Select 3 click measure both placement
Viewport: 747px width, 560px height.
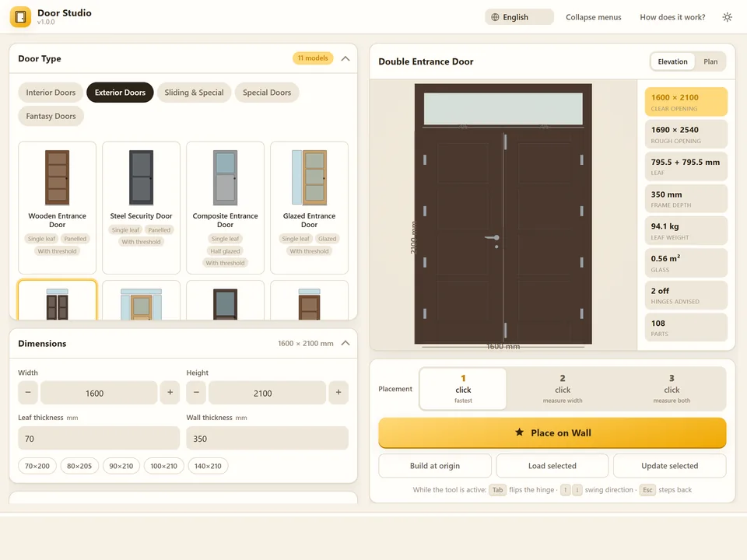pos(672,389)
